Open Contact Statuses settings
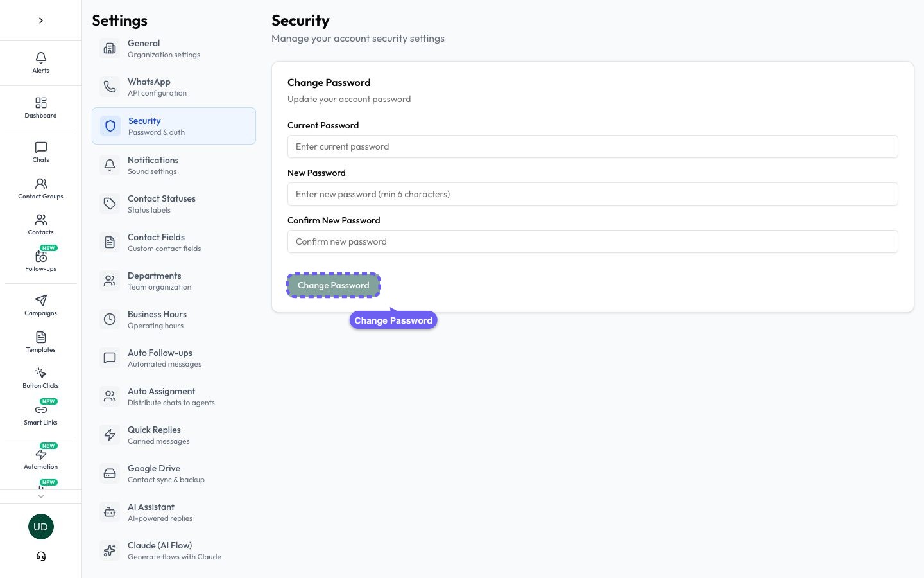924x578 pixels. 174,204
